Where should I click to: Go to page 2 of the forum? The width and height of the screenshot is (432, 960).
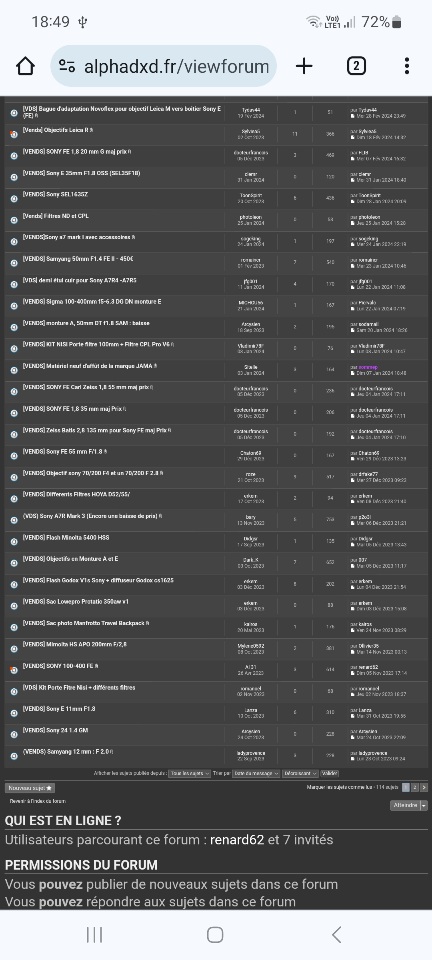pos(415,787)
